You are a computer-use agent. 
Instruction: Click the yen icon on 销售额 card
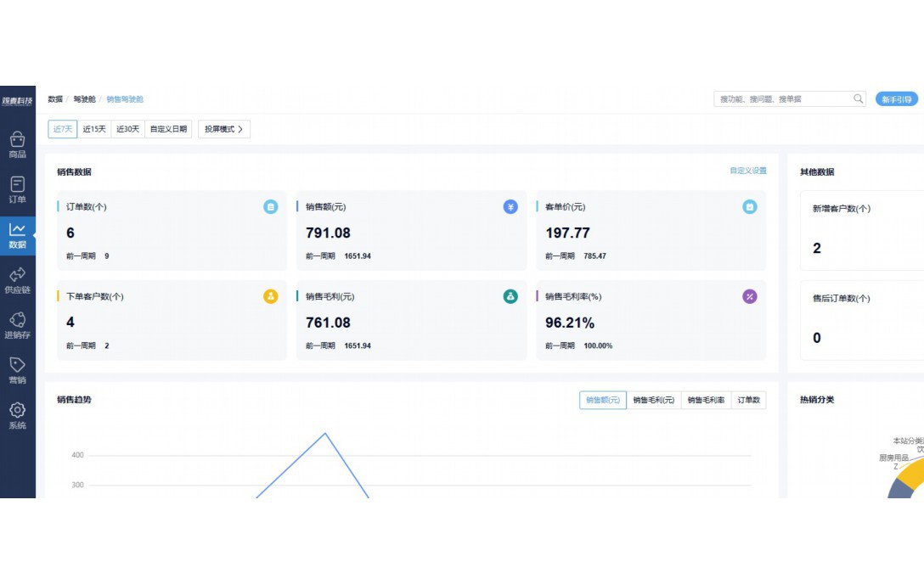point(510,206)
